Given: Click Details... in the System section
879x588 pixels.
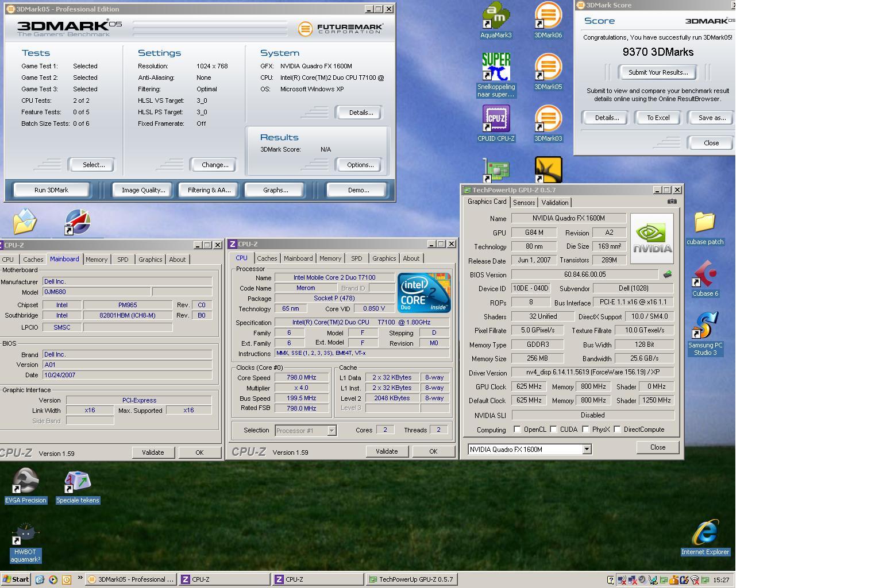Looking at the screenshot, I should [361, 113].
